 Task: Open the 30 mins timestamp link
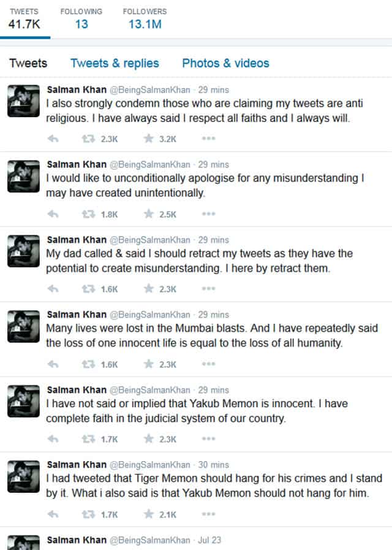click(x=213, y=465)
